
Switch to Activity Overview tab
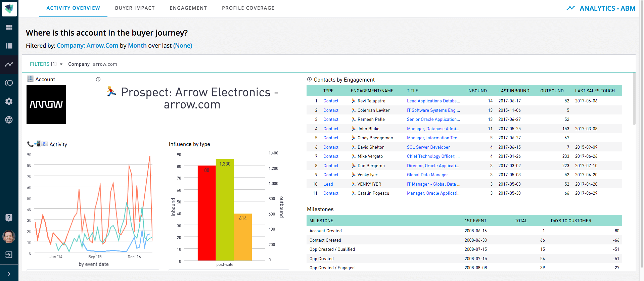point(73,8)
